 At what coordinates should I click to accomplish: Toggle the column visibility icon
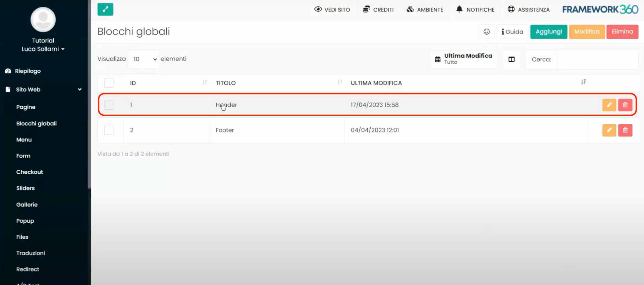tap(511, 59)
